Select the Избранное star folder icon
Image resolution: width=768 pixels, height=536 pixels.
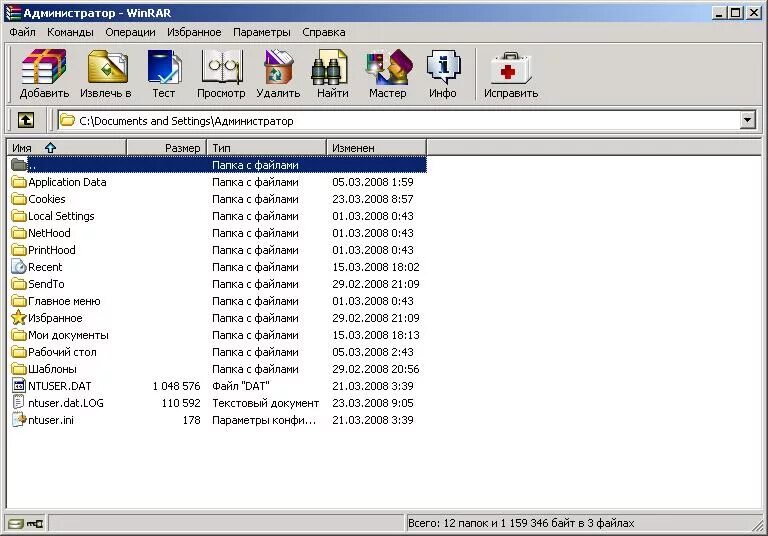click(19, 318)
